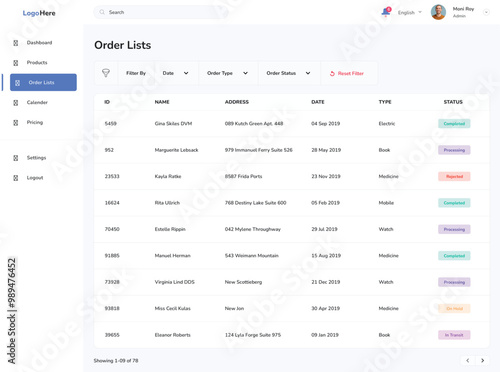Viewport: 500px width, 372px height.
Task: Go to previous page arrow
Action: point(468,360)
